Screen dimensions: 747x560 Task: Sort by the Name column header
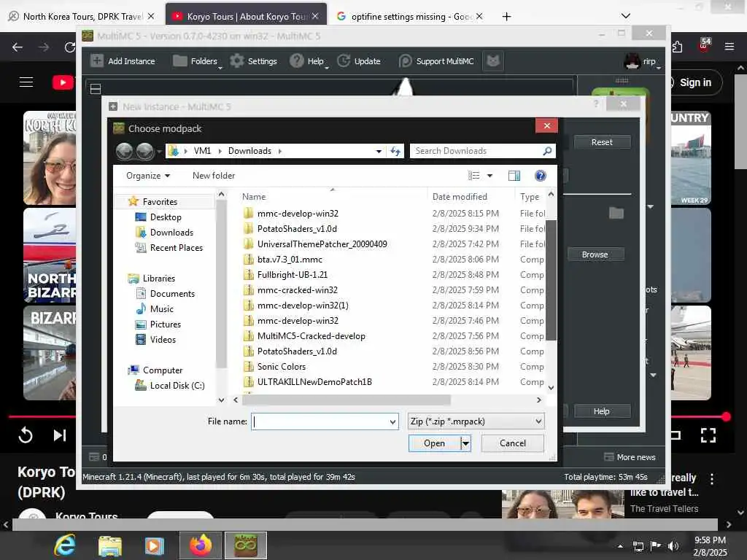(254, 197)
